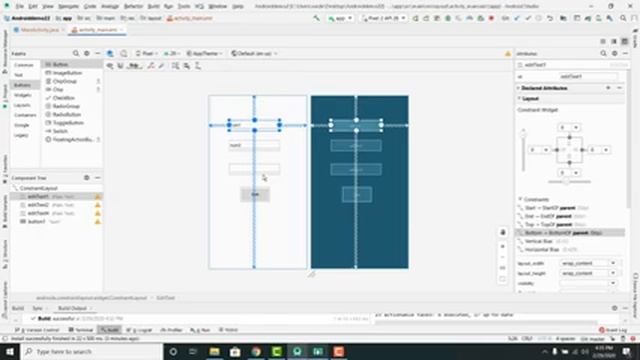The image size is (640, 360).
Task: Open the Guidelines tool icon
Action: (198, 66)
